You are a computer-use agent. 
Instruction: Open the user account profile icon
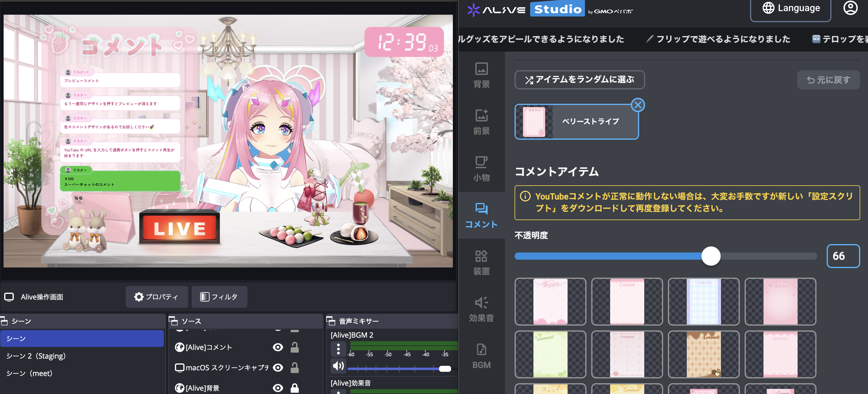pos(850,8)
